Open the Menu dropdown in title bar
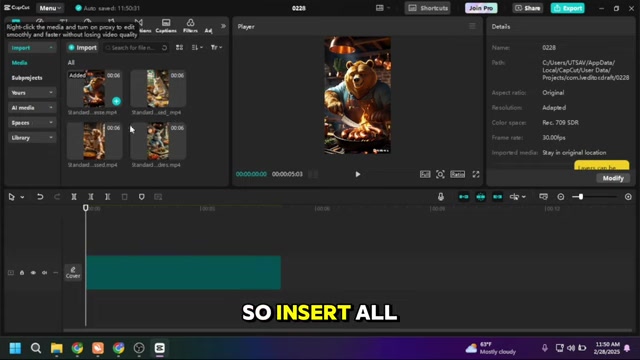This screenshot has height=360, width=640. pos(50,8)
